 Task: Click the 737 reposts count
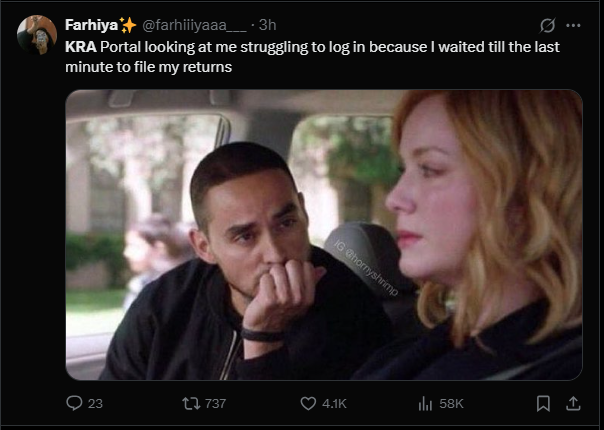point(215,403)
